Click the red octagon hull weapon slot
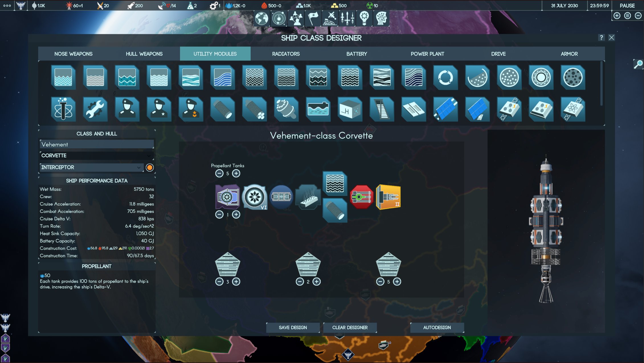 click(362, 197)
